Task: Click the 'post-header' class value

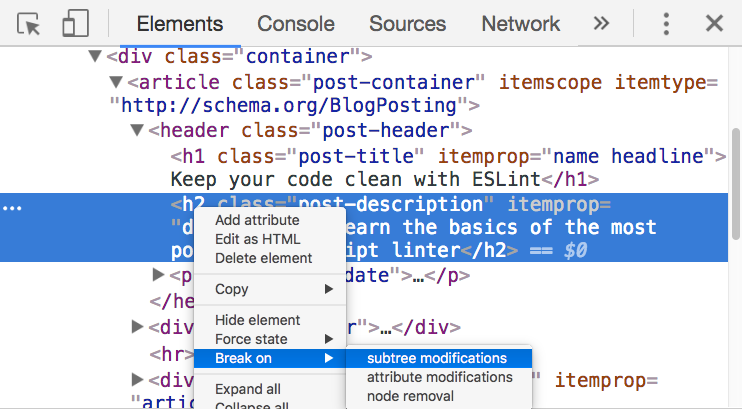Action: click(385, 130)
